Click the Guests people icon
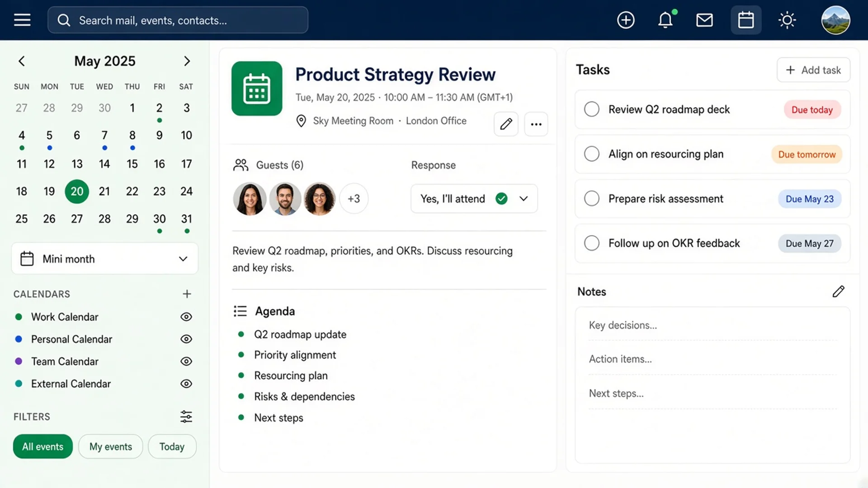Screen dimensions: 868x488 tap(241, 165)
